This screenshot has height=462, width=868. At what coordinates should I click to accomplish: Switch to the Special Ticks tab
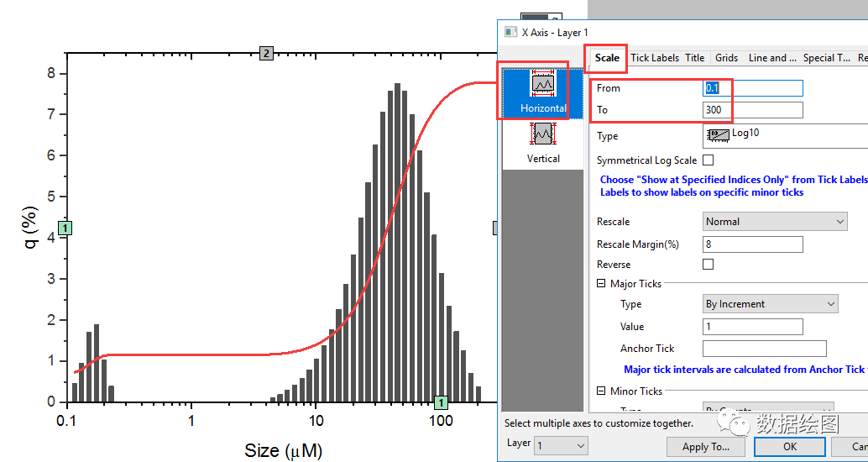pyautogui.click(x=827, y=58)
